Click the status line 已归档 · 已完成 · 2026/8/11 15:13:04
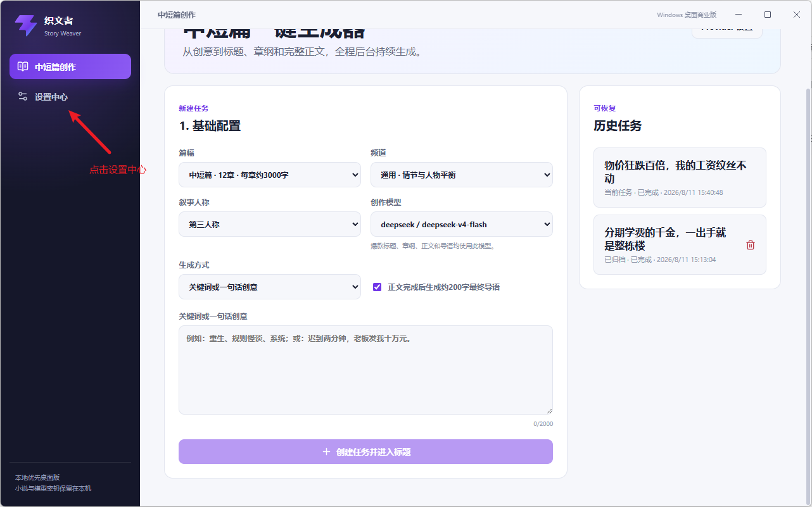This screenshot has width=812, height=507. [661, 260]
